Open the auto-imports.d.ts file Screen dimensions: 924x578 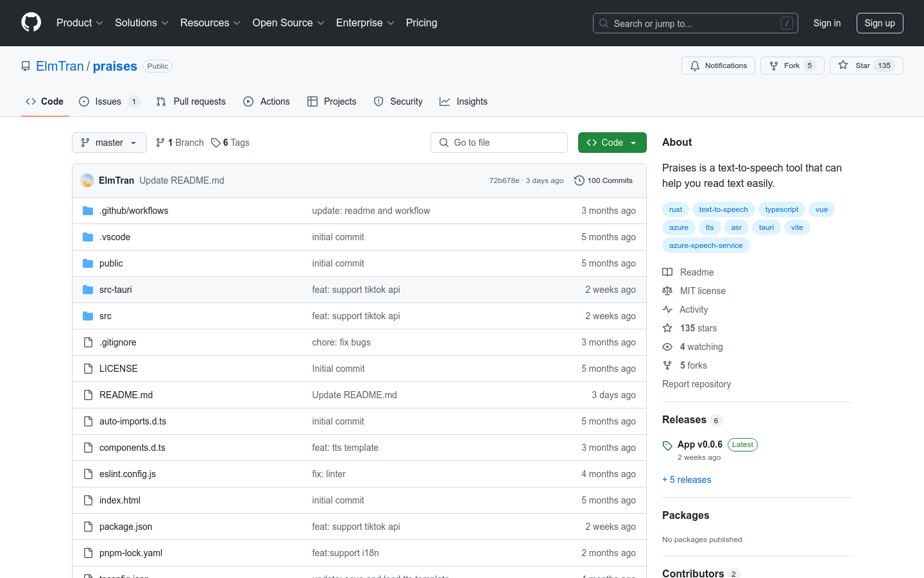133,421
